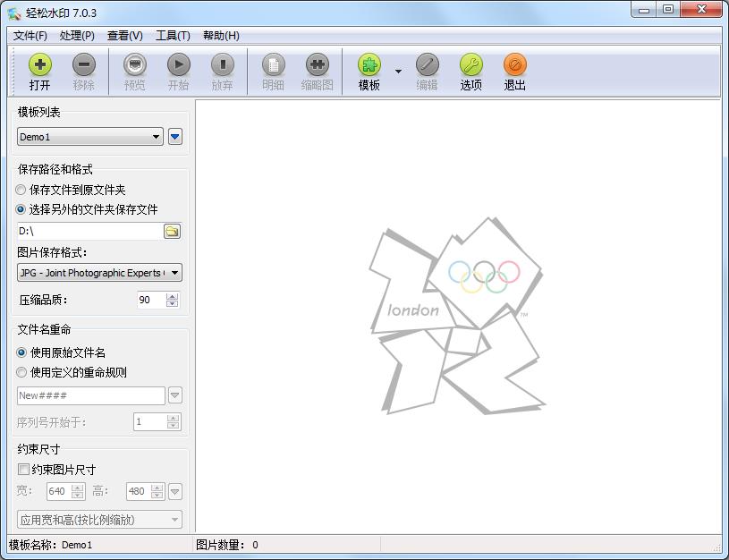Screen dimensions: 729x560
Task: Minimize the 轻松水印 window
Action: click(x=644, y=10)
